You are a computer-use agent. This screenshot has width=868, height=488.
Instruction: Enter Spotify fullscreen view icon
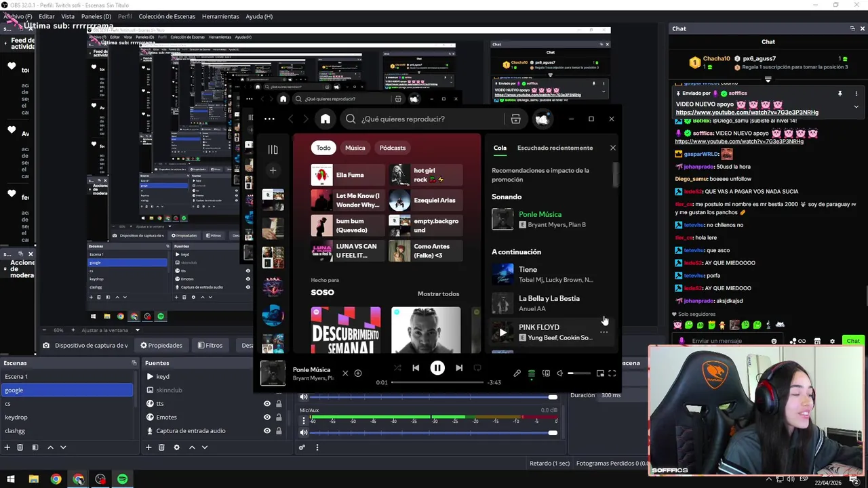[612, 373]
